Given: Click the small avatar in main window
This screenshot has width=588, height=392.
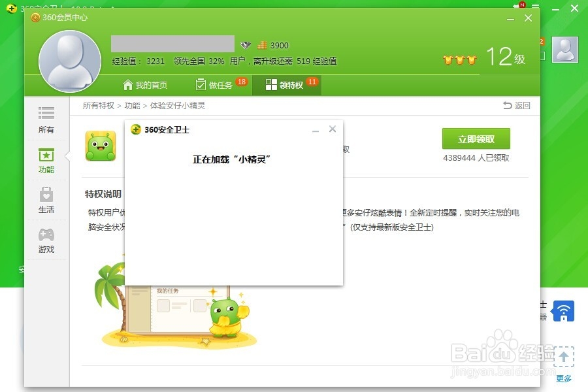Looking at the screenshot, I should pos(565,50).
